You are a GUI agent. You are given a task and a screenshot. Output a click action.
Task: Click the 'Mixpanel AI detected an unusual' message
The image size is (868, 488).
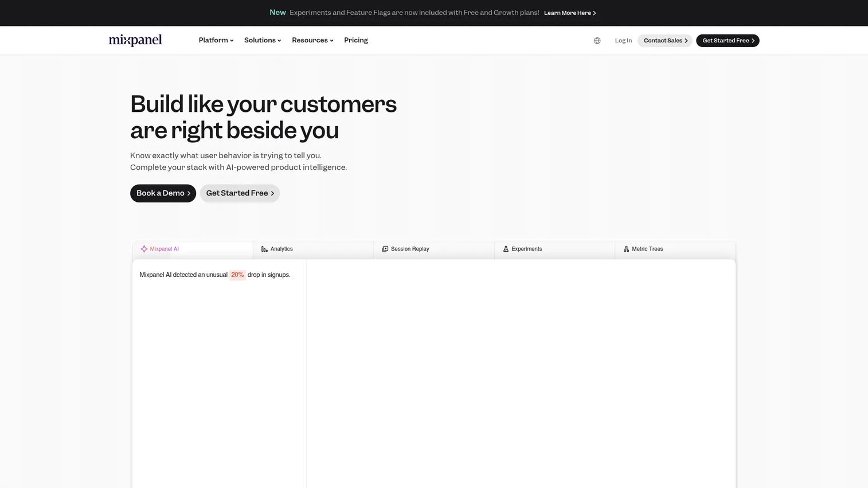(215, 275)
